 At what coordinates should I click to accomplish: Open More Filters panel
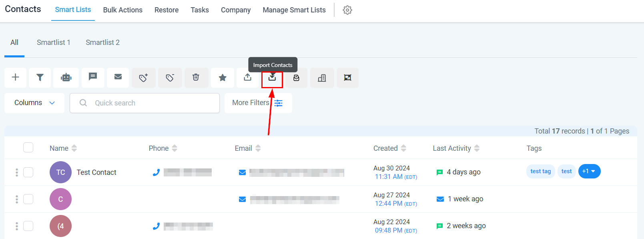pyautogui.click(x=258, y=103)
